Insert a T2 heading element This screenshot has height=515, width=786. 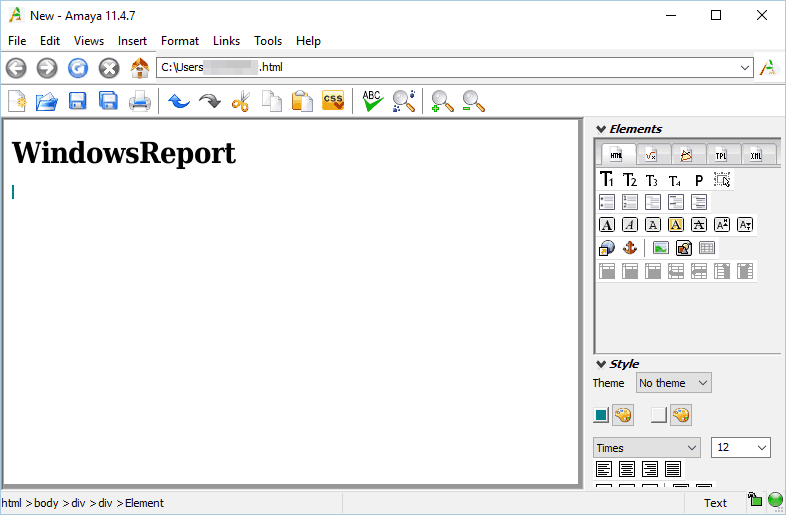pos(630,180)
